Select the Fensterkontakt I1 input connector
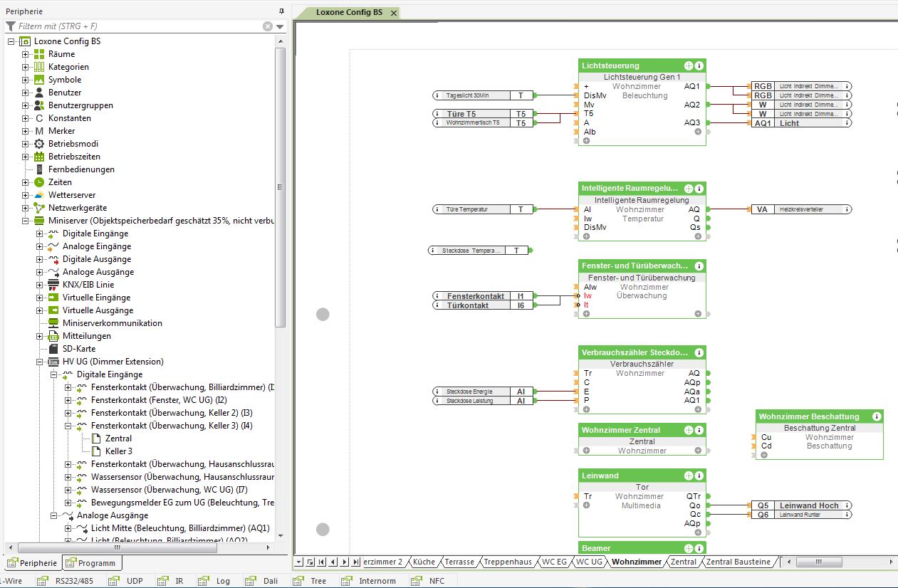 click(x=484, y=296)
